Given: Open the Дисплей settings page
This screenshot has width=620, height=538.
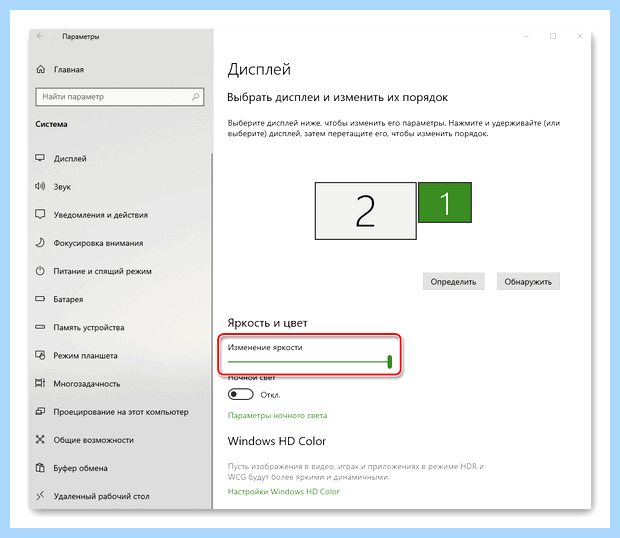Looking at the screenshot, I should [x=70, y=159].
